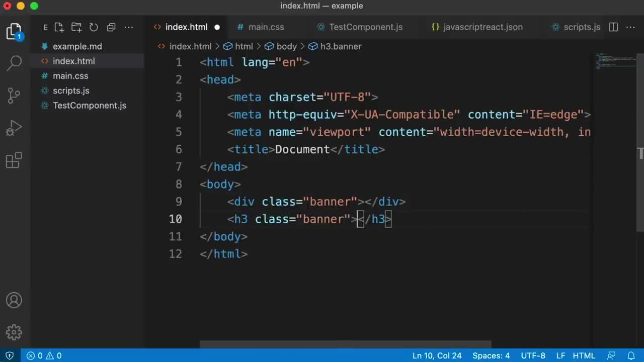Image resolution: width=644 pixels, height=362 pixels.
Task: Open remote window indicator in status bar
Action: coord(10,355)
